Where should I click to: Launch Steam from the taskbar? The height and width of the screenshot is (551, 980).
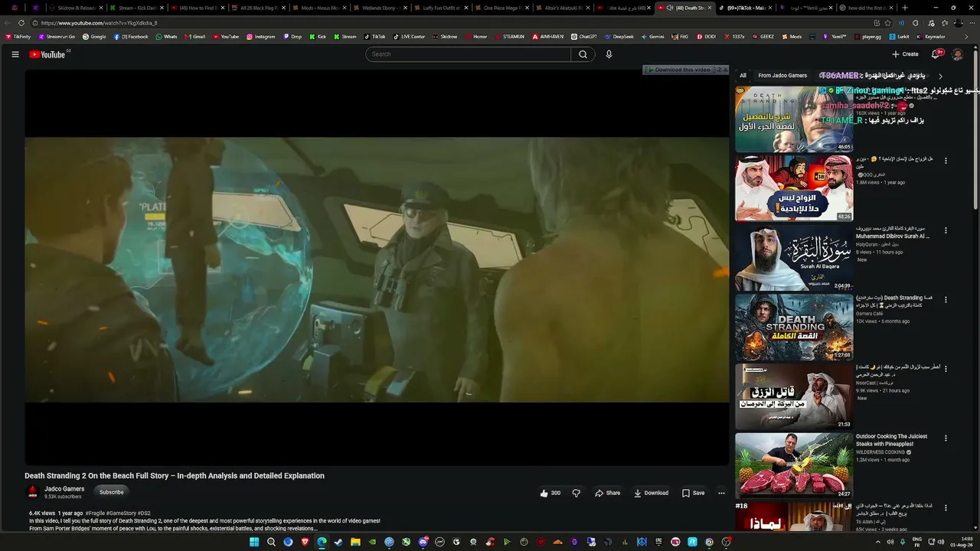pos(338,542)
